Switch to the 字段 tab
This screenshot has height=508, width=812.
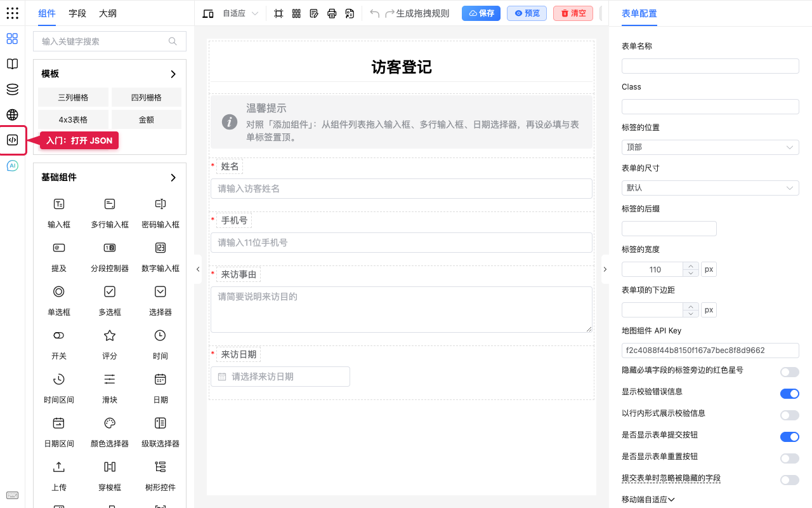77,13
